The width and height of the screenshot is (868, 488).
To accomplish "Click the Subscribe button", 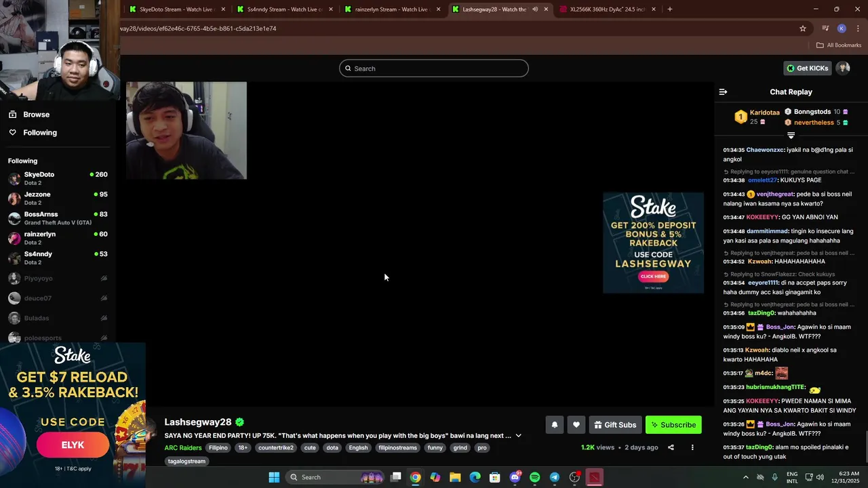I will click(673, 425).
